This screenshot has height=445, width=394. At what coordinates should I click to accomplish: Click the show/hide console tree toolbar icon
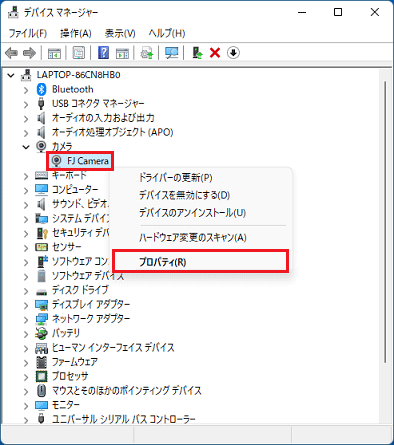point(54,53)
